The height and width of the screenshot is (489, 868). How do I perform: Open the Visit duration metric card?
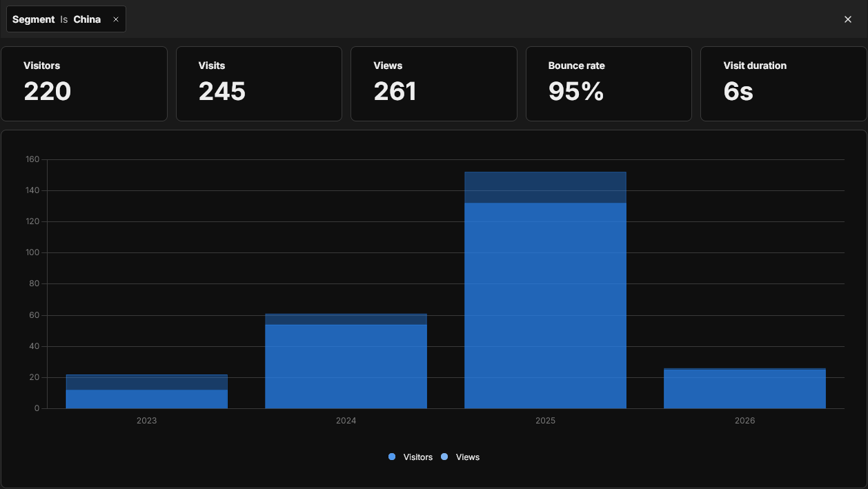(783, 83)
